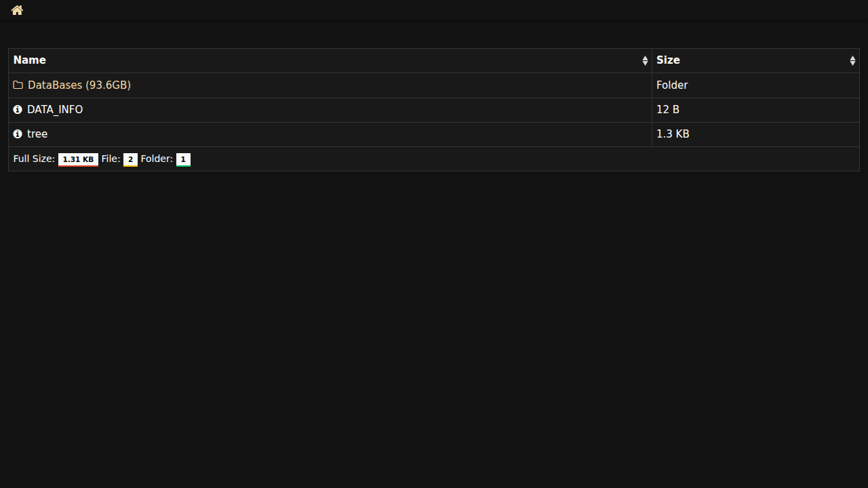Click the Size column header label
Image resolution: width=868 pixels, height=488 pixels.
668,60
